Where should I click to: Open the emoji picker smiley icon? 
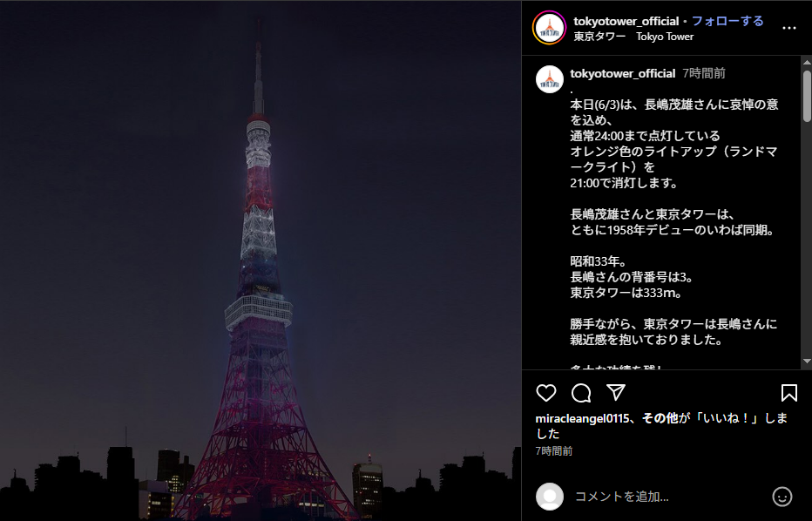[782, 497]
